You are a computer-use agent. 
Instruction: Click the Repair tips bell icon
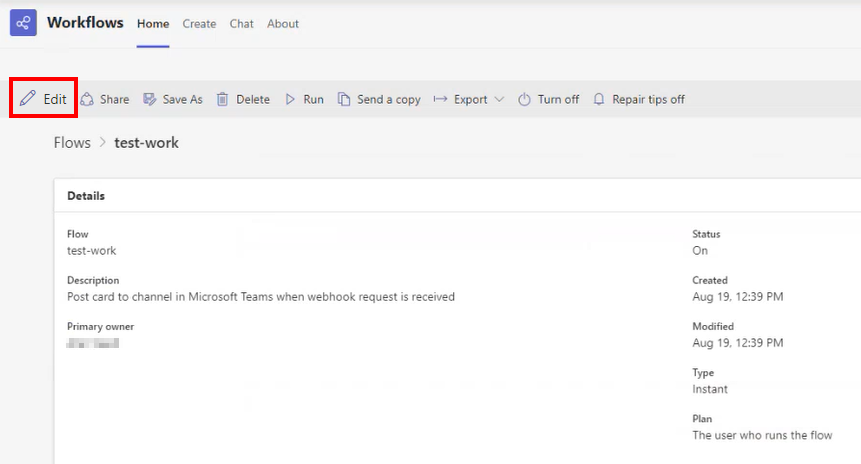click(599, 99)
